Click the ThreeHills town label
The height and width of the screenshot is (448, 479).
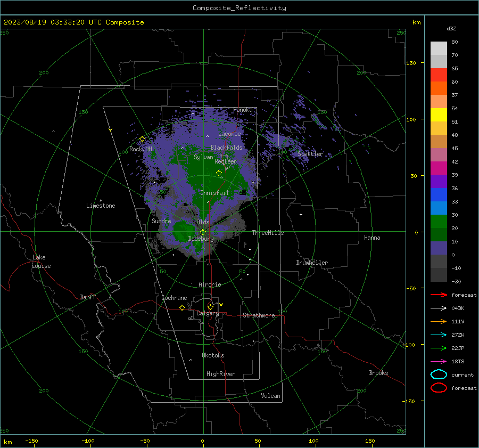[x=268, y=233]
